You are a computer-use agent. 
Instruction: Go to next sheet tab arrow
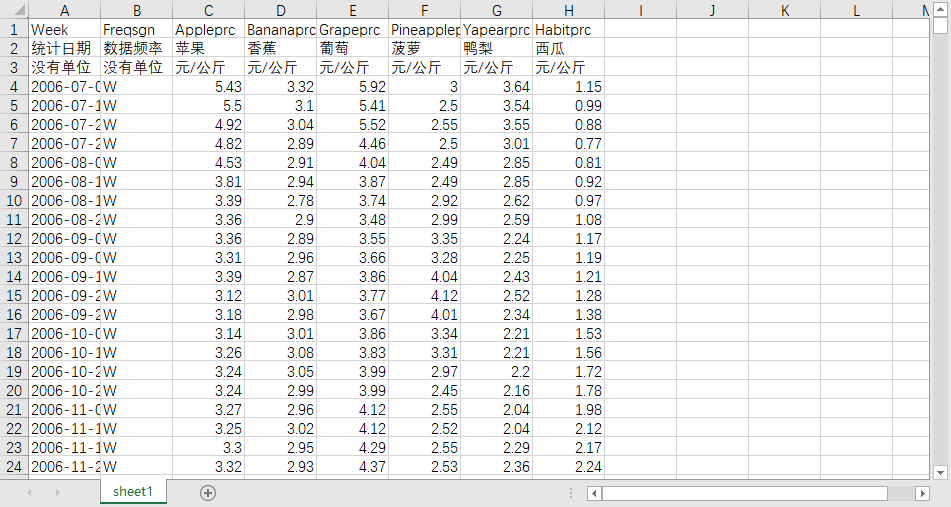[x=58, y=492]
